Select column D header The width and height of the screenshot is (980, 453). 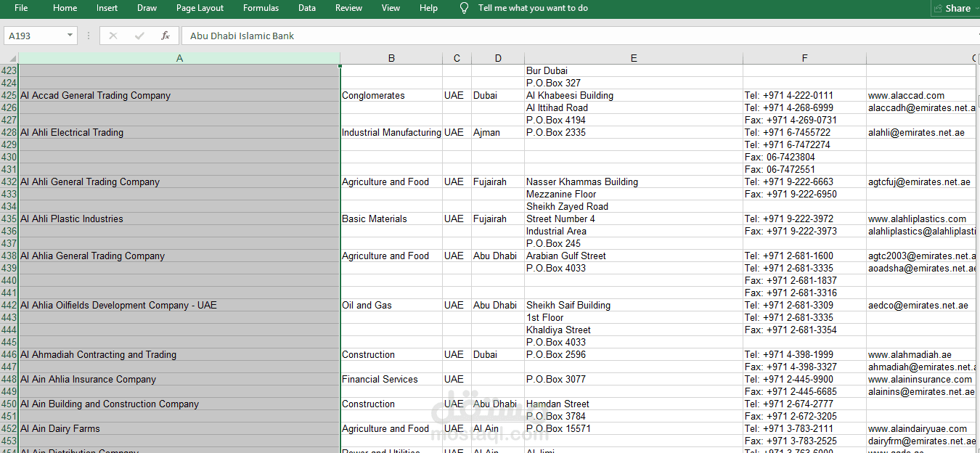pos(498,58)
